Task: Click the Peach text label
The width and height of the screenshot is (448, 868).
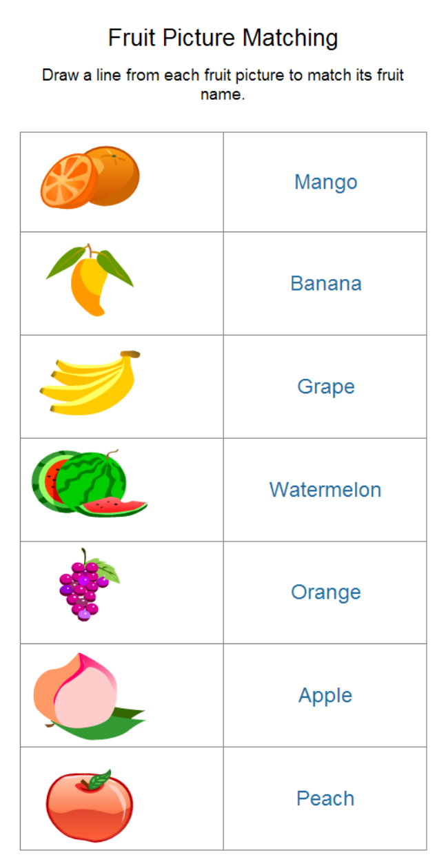Action: click(325, 798)
